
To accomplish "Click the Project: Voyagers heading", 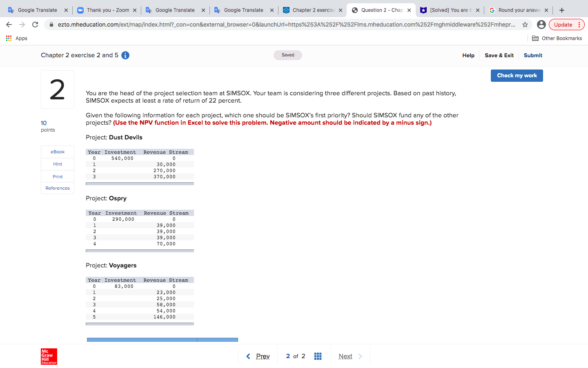I will pyautogui.click(x=111, y=265).
